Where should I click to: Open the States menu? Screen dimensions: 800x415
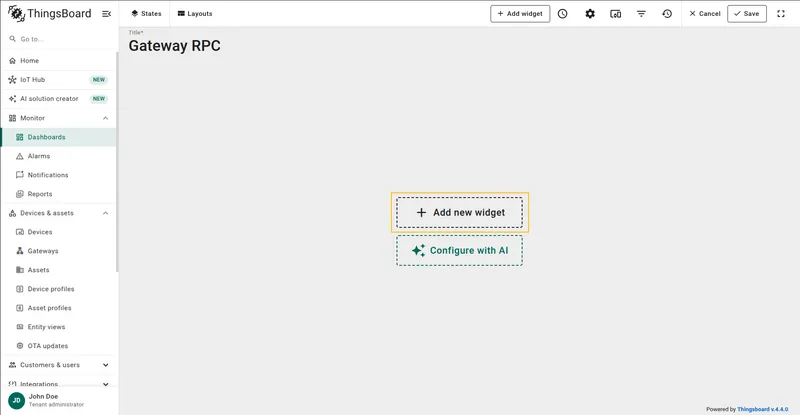point(146,14)
